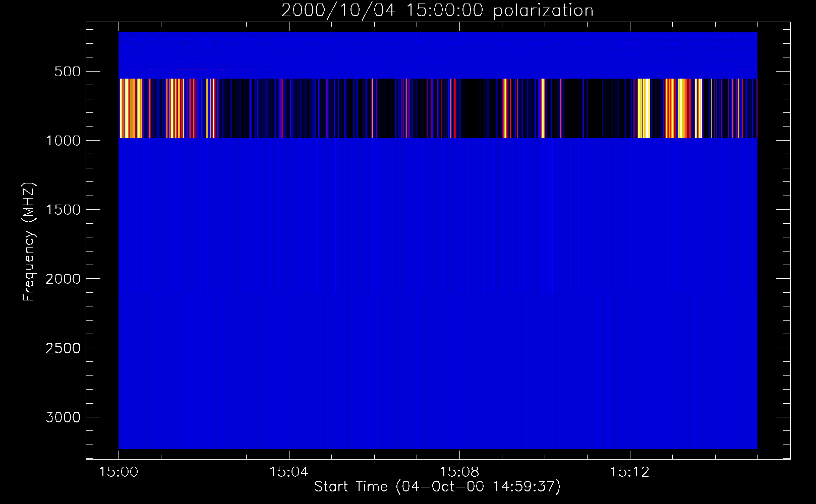Click the 15:08 time tick label
The height and width of the screenshot is (504, 816).
point(459,472)
